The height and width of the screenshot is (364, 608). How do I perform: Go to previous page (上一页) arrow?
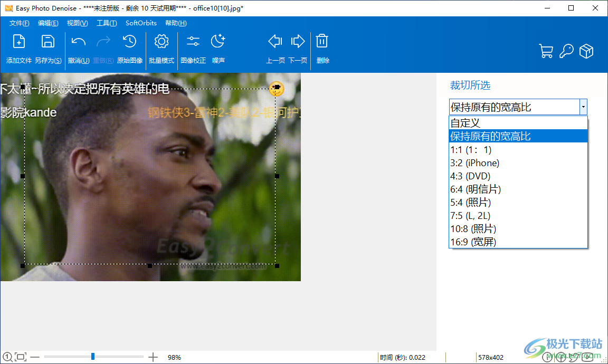[x=275, y=42]
